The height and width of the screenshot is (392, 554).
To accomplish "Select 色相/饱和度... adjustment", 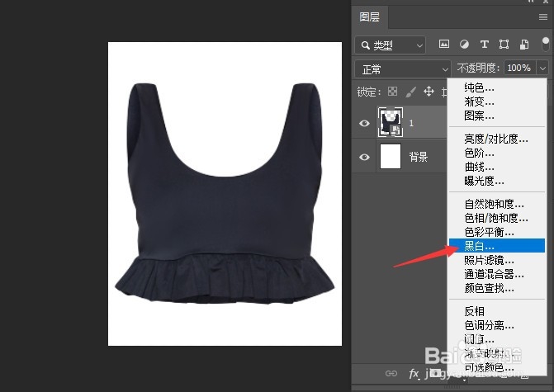I will pyautogui.click(x=497, y=218).
